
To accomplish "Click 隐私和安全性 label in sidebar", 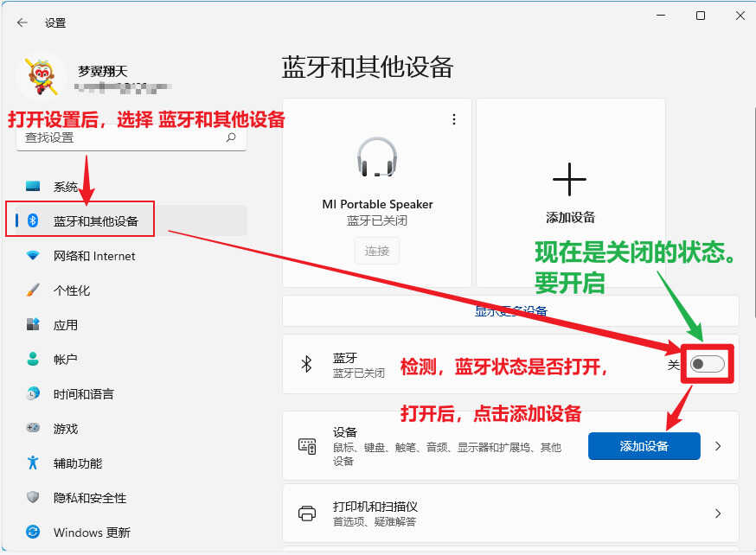I will point(90,498).
